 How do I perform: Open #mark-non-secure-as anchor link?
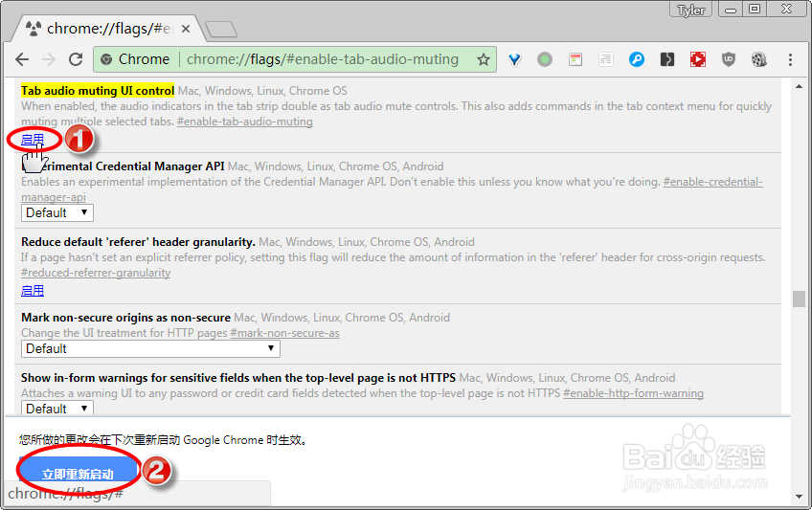pyautogui.click(x=284, y=333)
